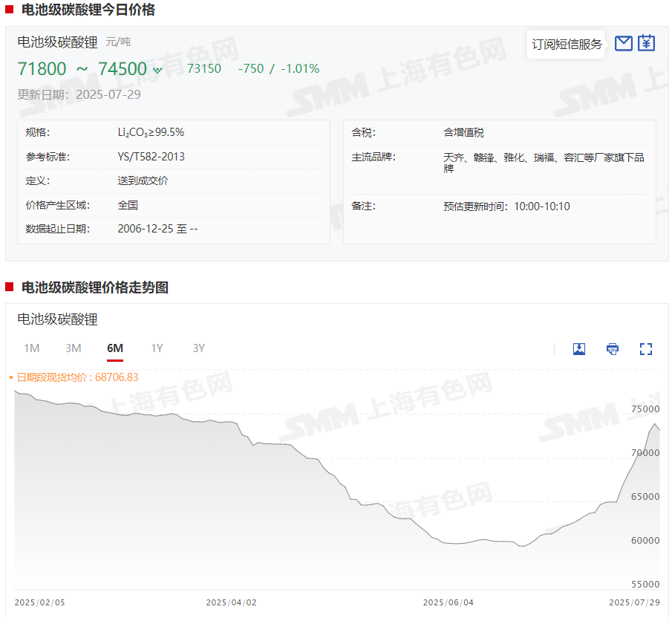Image resolution: width=672 pixels, height=618 pixels.
Task: Click the 2025/06/04 date axis label
Action: (x=448, y=602)
